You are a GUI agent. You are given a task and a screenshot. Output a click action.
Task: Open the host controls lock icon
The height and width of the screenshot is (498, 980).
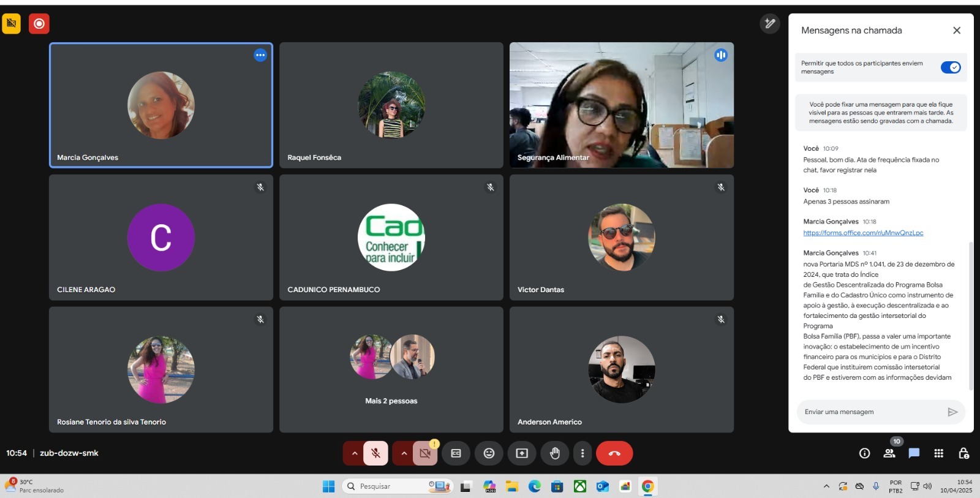coord(963,453)
